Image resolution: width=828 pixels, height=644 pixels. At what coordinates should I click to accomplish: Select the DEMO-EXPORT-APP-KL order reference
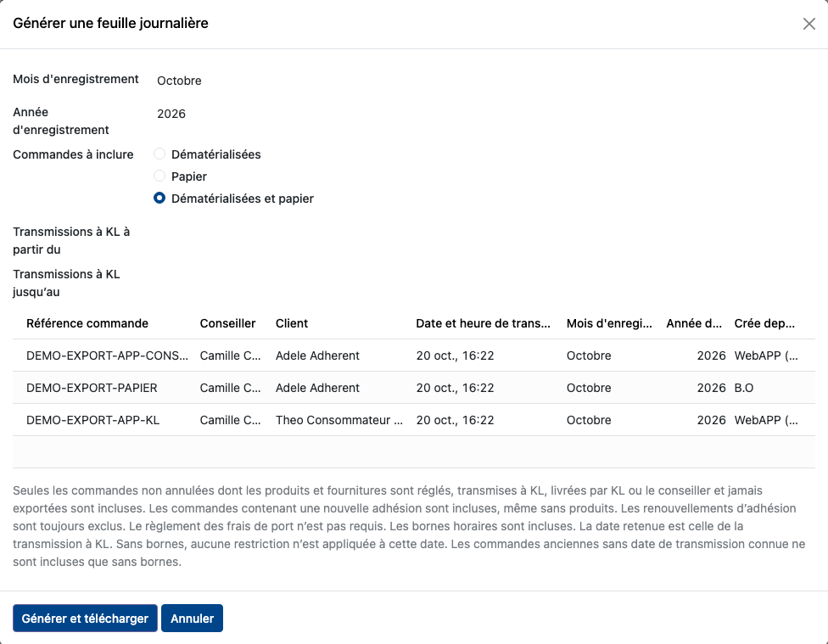coord(93,420)
